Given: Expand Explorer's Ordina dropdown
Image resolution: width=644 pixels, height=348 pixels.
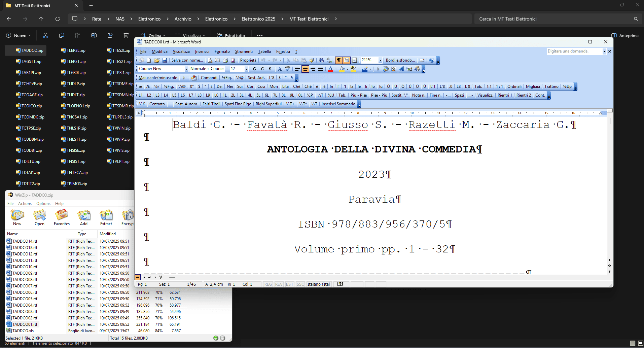Looking at the screenshot, I should click(x=153, y=35).
